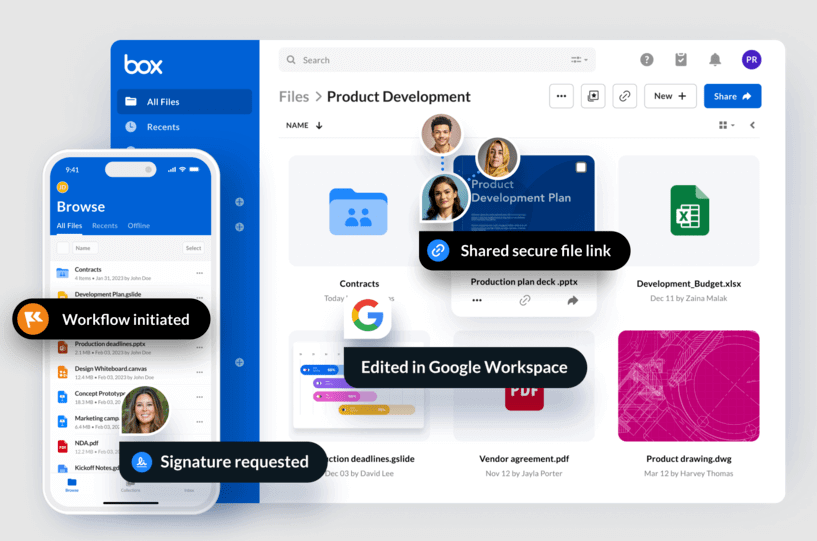Go to Files in the breadcrumb
The width and height of the screenshot is (817, 541).
click(294, 97)
